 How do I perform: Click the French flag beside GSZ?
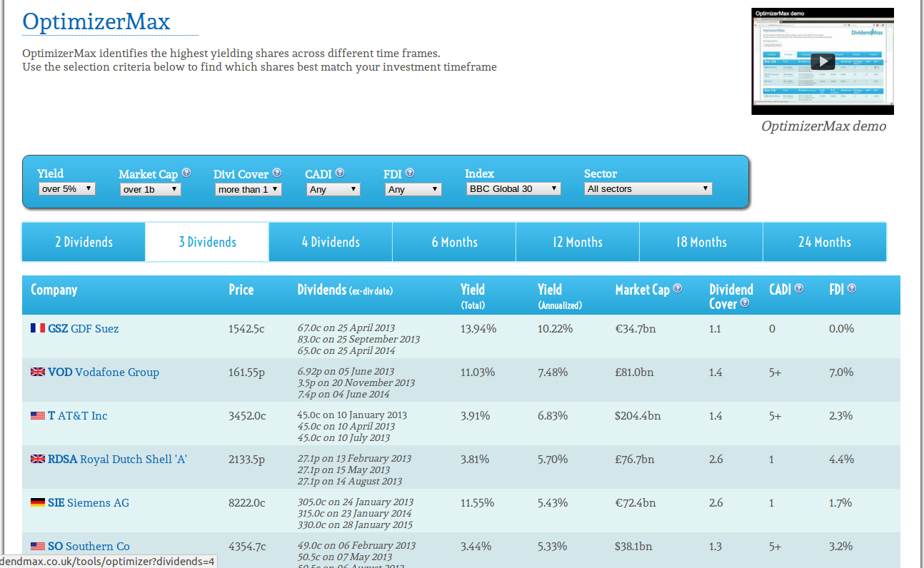[38, 328]
